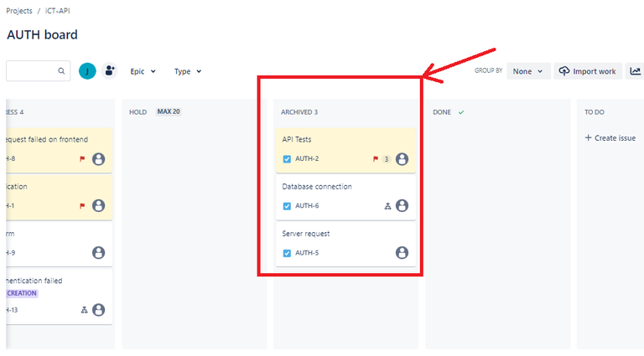Click the subtask icon on AUTH-6 card
This screenshot has width=644, height=356.
[x=387, y=206]
